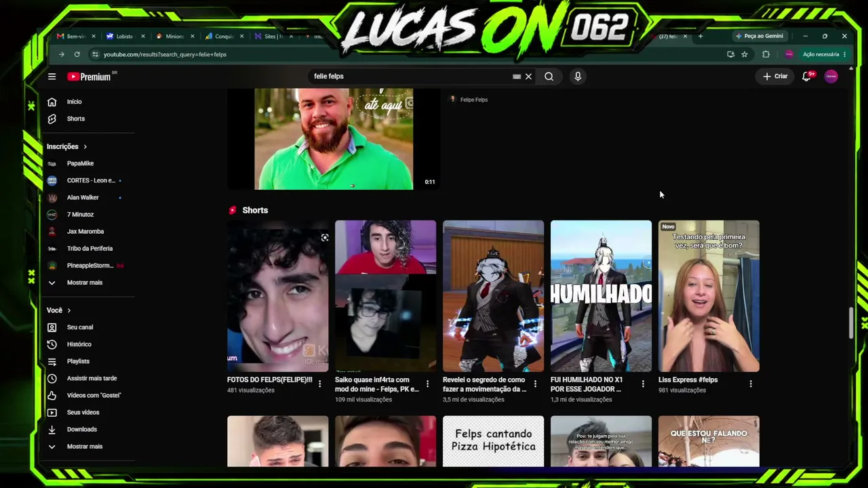Image resolution: width=868 pixels, height=488 pixels.
Task: Open the video thumbnail with 0:11 duration
Action: coord(334,139)
